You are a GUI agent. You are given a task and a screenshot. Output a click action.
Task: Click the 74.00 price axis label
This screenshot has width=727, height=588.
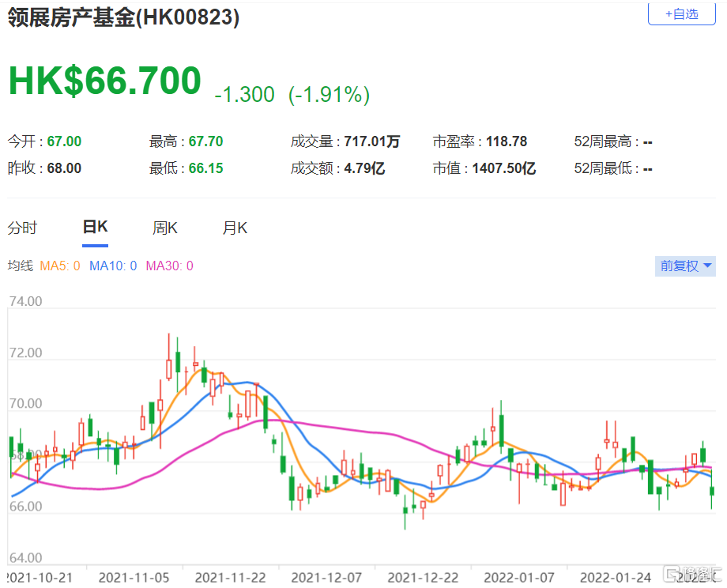pyautogui.click(x=25, y=302)
